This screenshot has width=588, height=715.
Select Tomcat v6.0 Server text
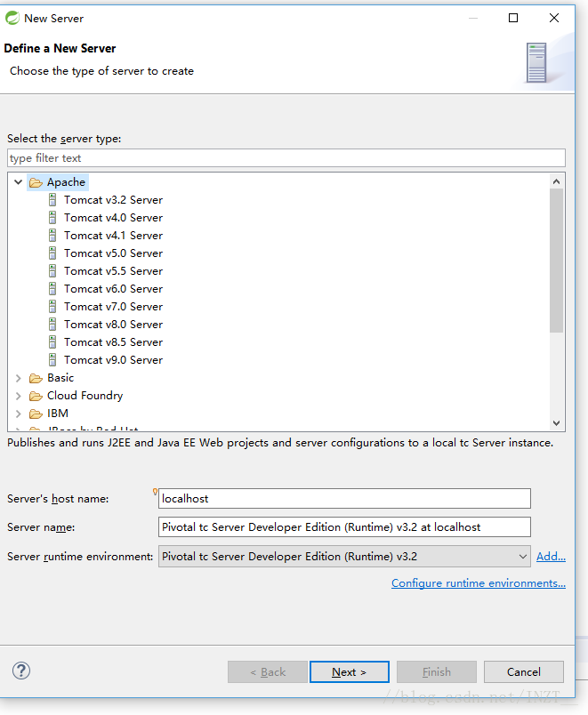[x=113, y=289]
